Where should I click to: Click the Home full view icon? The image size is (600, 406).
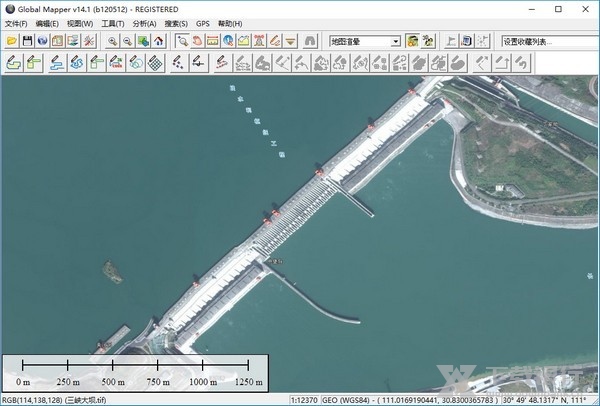158,41
